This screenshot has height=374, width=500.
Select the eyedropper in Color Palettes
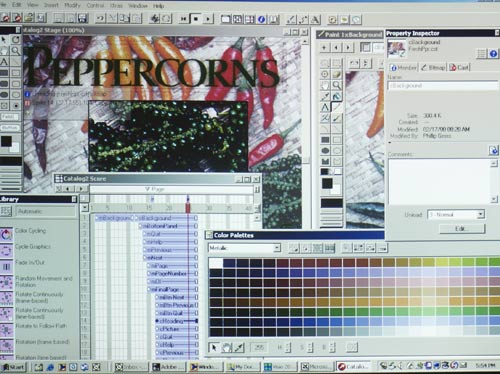pos(238,347)
